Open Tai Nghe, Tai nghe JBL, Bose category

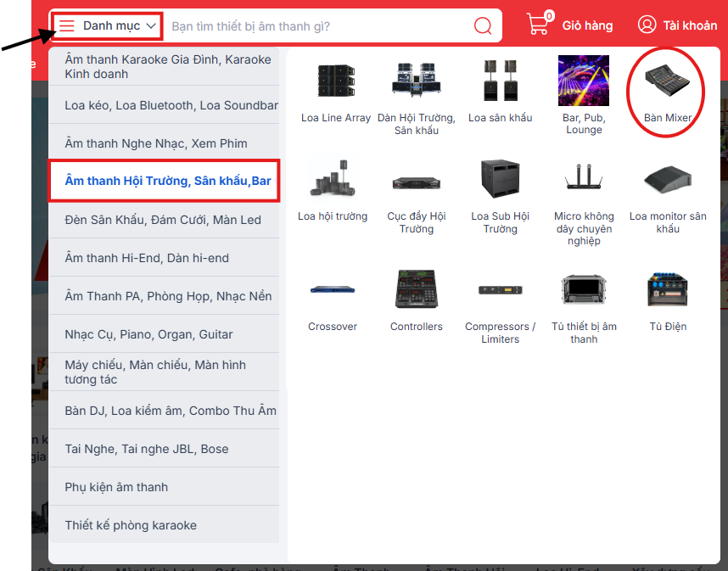(146, 449)
